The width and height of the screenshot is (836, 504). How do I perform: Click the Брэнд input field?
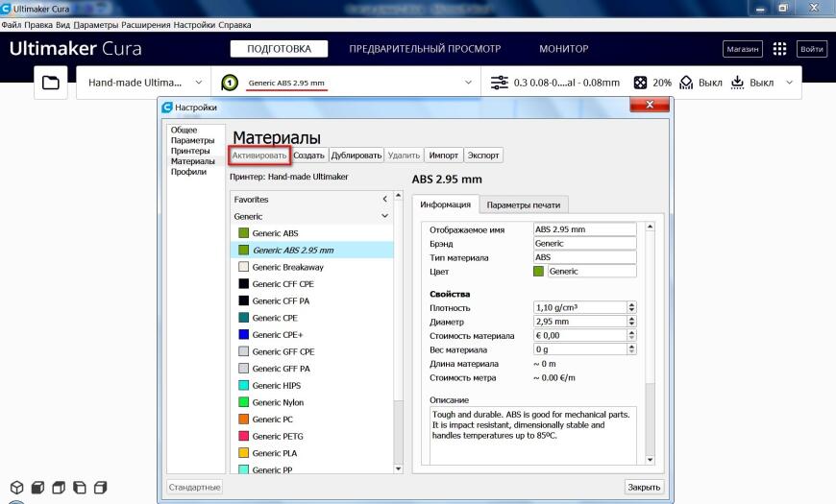pos(585,243)
